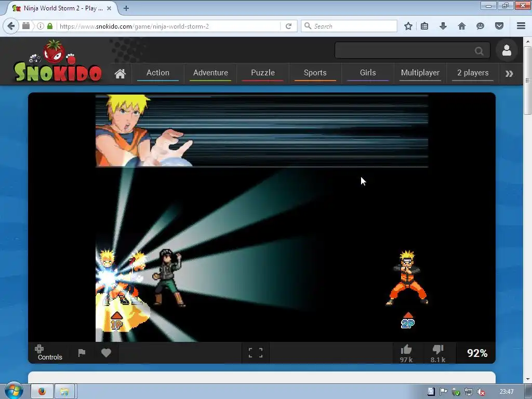This screenshot has height=399, width=532.
Task: Open the Pocket icon in the toolbar
Action: pos(499,26)
